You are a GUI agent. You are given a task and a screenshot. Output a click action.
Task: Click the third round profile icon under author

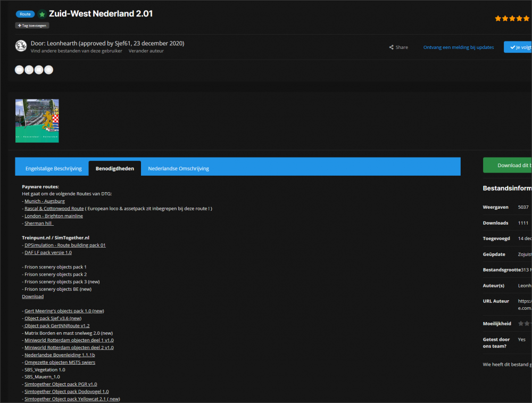pos(39,70)
